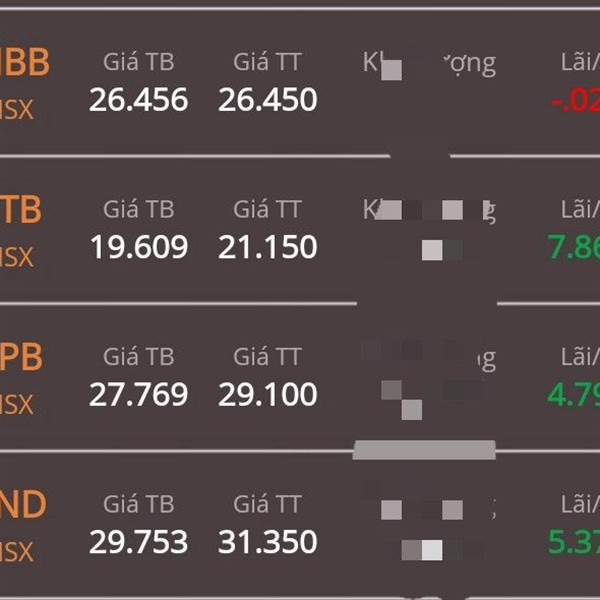Select the 26.450 market price value
Viewport: 600px width, 600px height.
click(x=268, y=99)
